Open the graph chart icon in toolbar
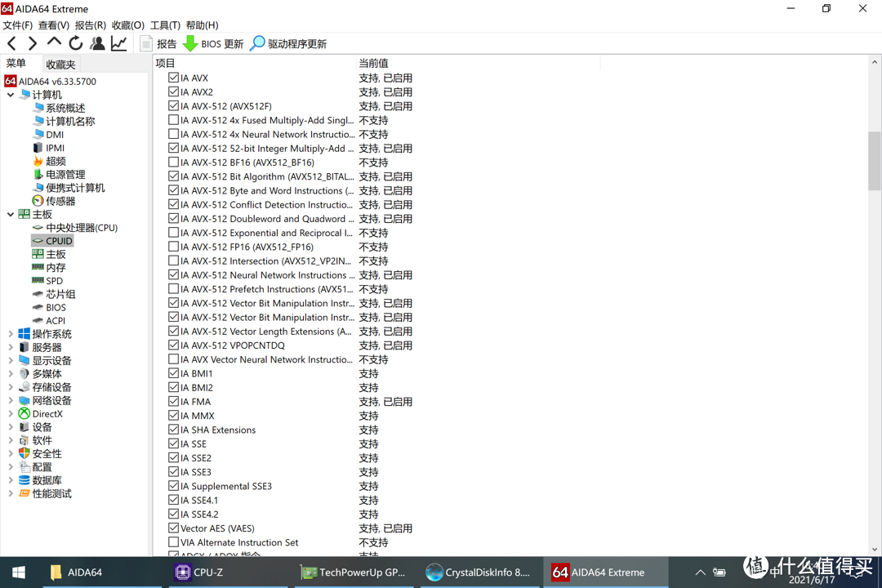The image size is (882, 588). (x=118, y=43)
